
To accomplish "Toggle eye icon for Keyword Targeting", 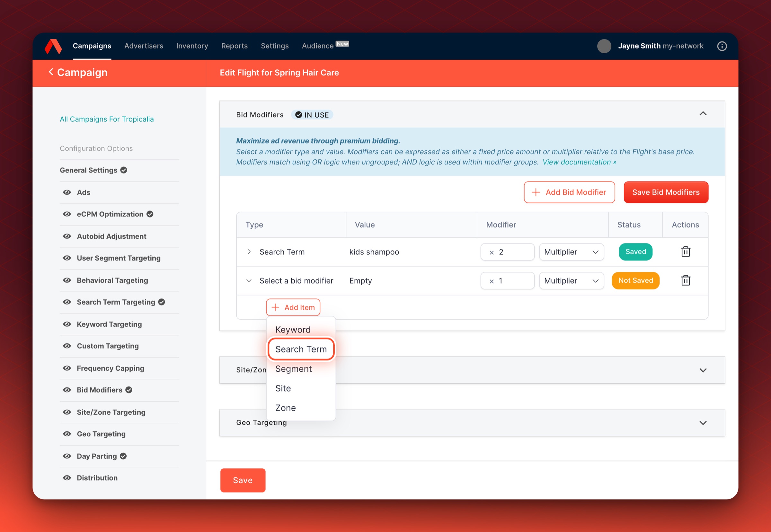I will pos(67,324).
